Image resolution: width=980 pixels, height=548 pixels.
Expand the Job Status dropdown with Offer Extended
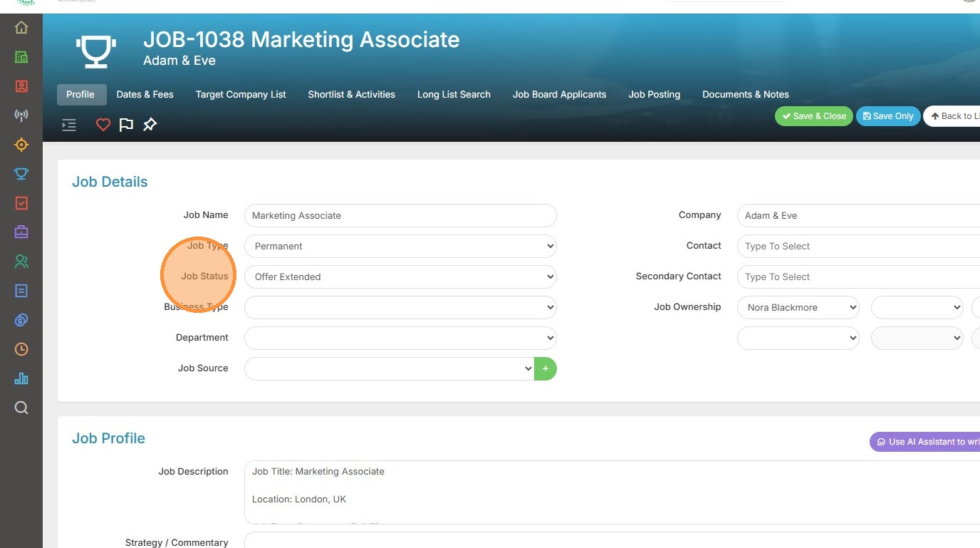(x=400, y=276)
